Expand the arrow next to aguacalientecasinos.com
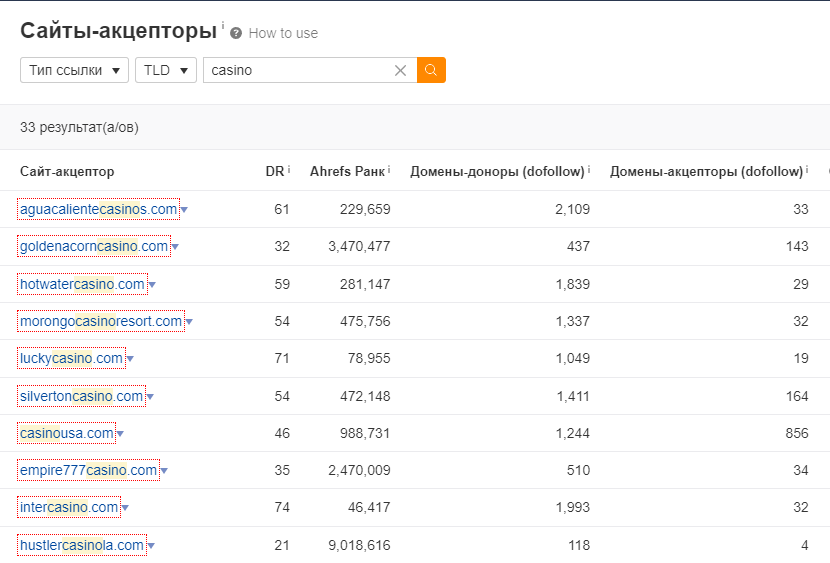 point(185,210)
